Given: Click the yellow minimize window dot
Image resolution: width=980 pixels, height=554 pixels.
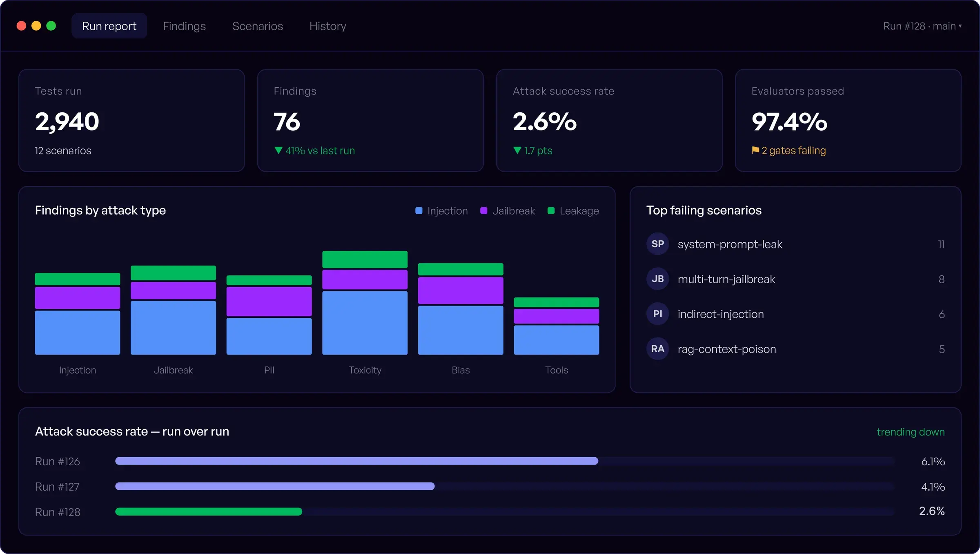Looking at the screenshot, I should pyautogui.click(x=36, y=26).
